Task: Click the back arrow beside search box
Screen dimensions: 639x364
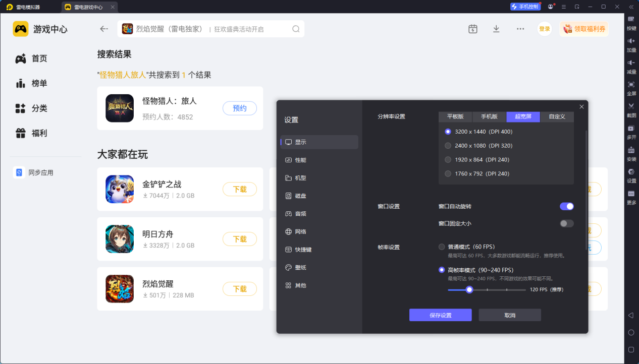Action: click(x=104, y=29)
